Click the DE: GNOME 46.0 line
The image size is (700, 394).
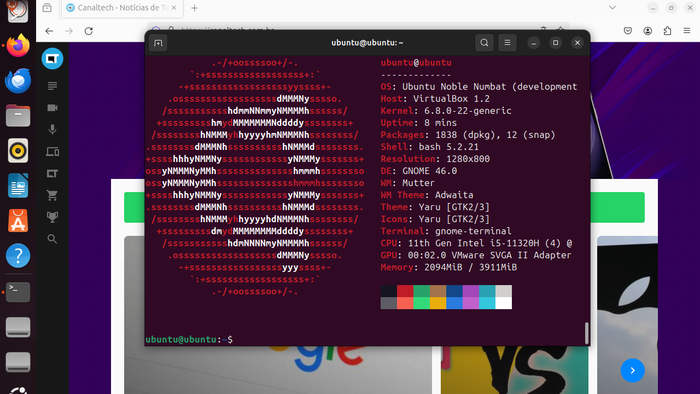[x=419, y=171]
